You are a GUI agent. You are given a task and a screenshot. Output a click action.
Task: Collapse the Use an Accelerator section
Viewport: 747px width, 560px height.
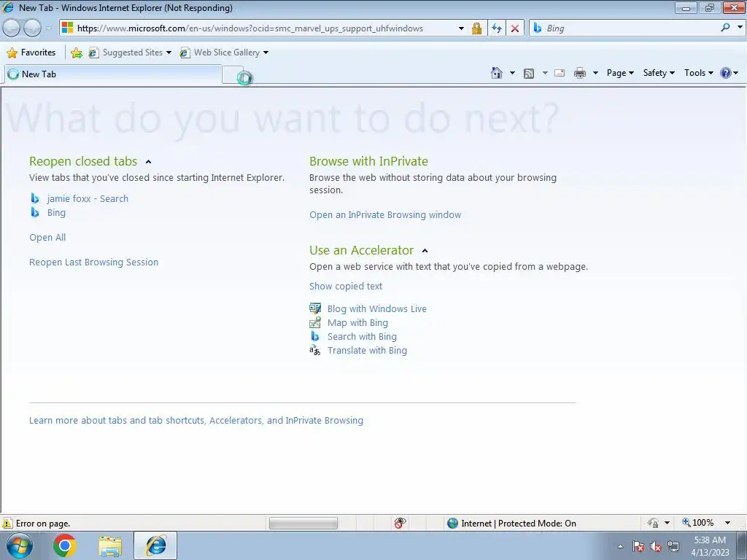click(x=425, y=251)
